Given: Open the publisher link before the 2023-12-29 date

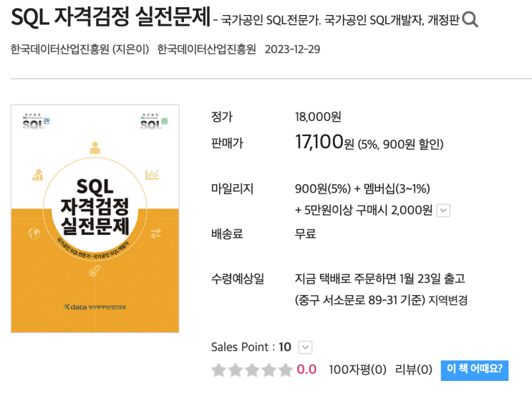Looking at the screenshot, I should 207,49.
